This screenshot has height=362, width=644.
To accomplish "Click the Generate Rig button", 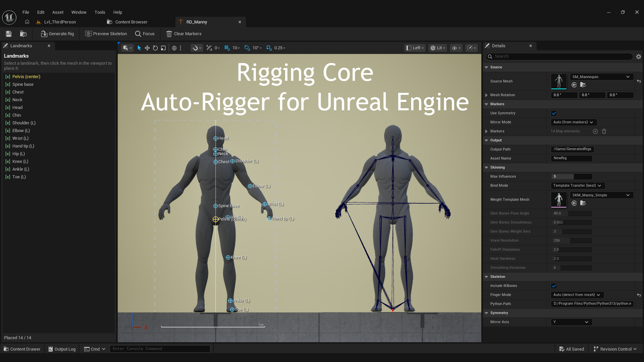I will point(57,34).
